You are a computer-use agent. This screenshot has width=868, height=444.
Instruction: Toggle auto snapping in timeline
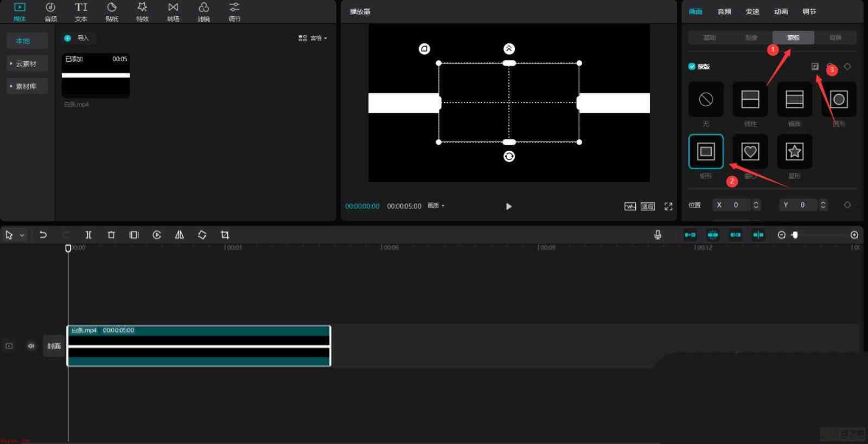[713, 235]
